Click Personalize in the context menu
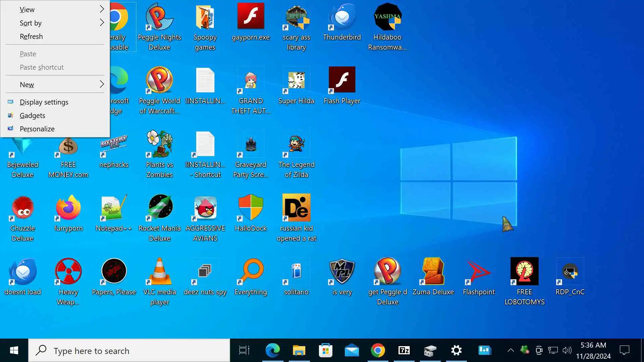The height and width of the screenshot is (362, 644). coord(37,129)
